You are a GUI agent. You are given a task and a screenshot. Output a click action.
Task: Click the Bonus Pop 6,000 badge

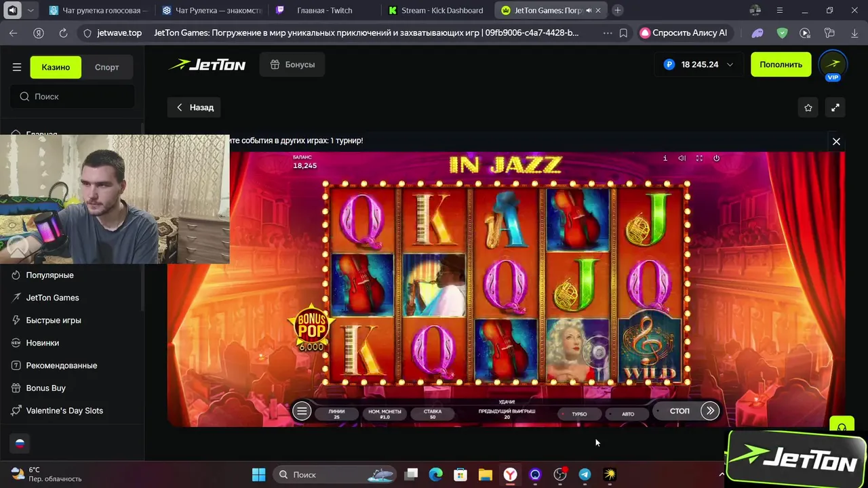(311, 329)
